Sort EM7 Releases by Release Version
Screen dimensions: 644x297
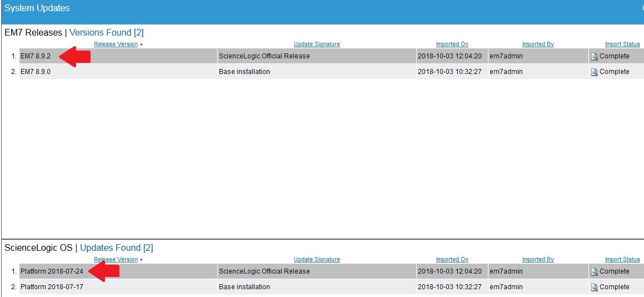click(x=116, y=44)
